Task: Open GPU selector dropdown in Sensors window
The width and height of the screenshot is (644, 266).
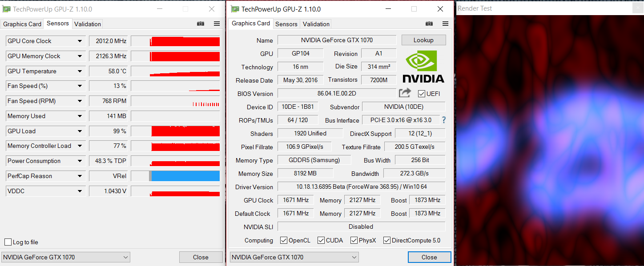Action: [x=66, y=257]
